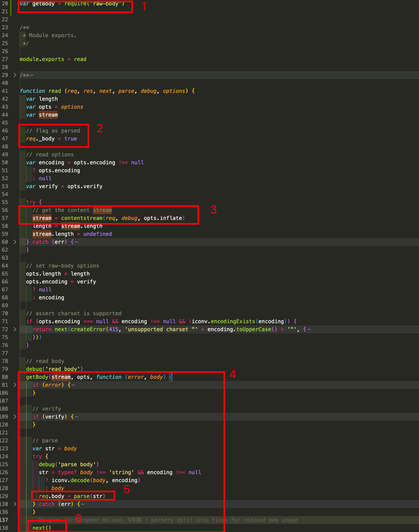Click "require('raw-body')" on line 20
Screen dimensions: 419x532
94,3
